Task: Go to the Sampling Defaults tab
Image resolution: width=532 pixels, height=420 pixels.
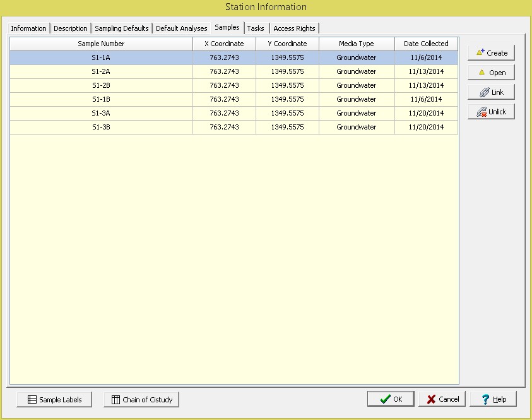Action: click(122, 28)
